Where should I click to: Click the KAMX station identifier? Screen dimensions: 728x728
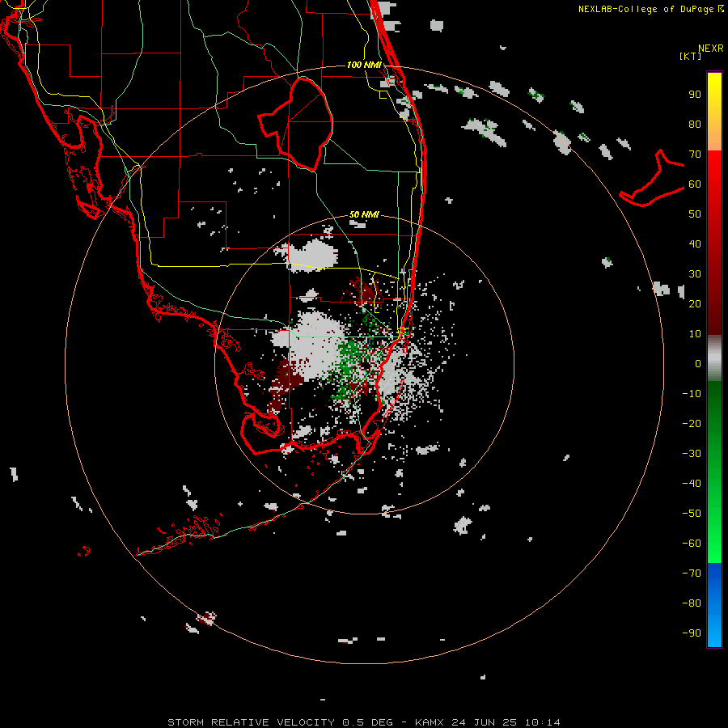(430, 722)
